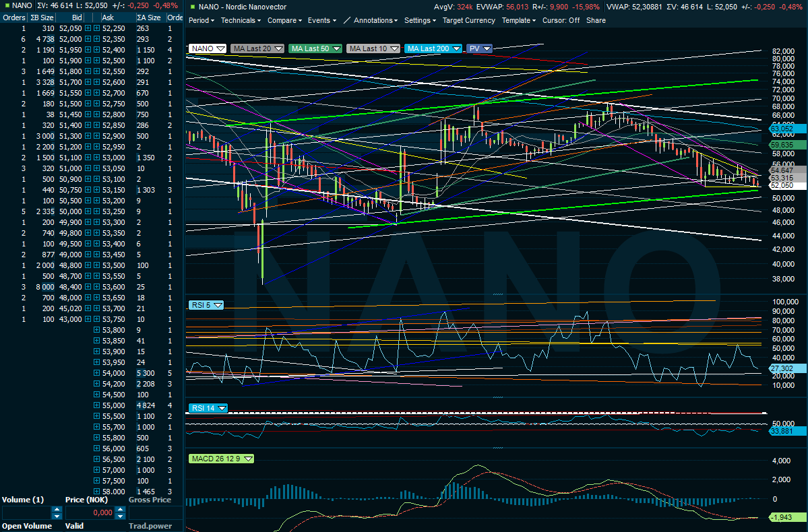Sort by the ΣB Size column header
This screenshot has height=532, width=808.
[x=42, y=18]
